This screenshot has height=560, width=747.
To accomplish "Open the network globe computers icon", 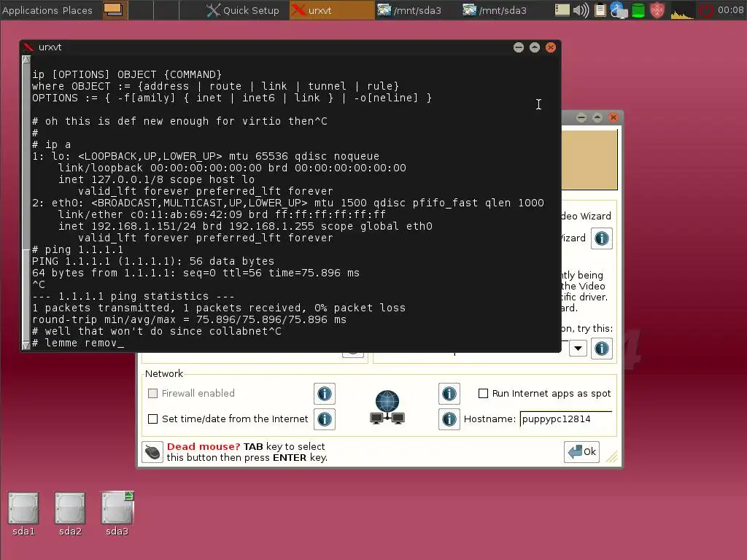I will [387, 407].
